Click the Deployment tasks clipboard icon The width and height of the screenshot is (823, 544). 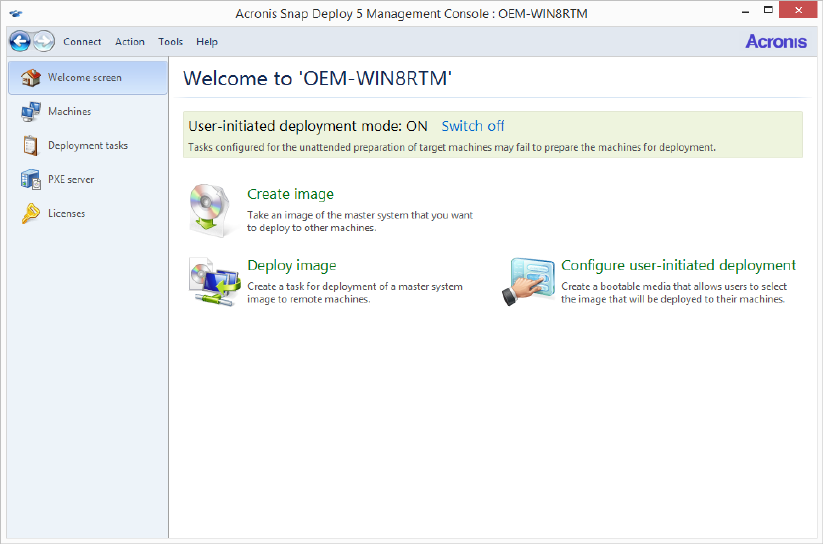click(x=30, y=146)
